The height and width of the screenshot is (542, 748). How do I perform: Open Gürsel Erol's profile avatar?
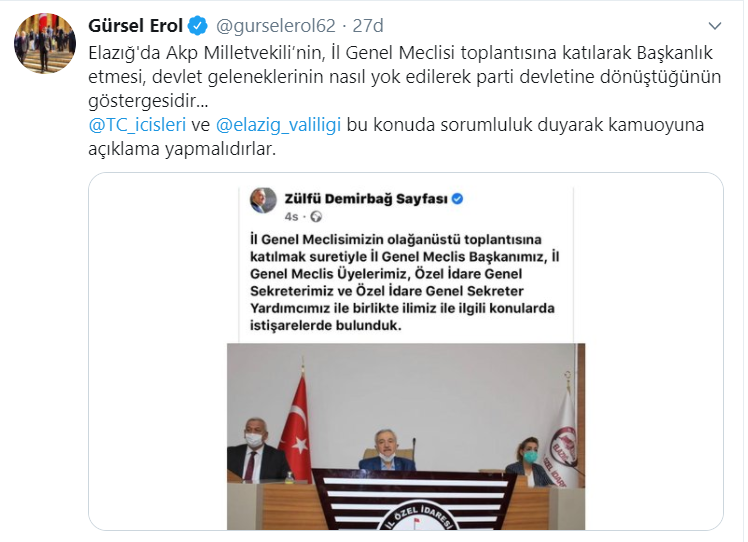point(45,43)
